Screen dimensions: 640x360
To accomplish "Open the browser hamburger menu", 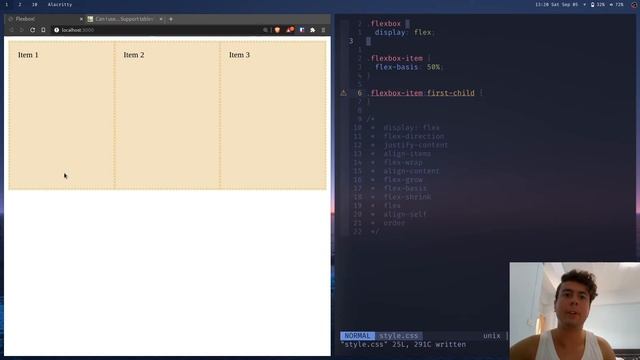I will pos(323,30).
